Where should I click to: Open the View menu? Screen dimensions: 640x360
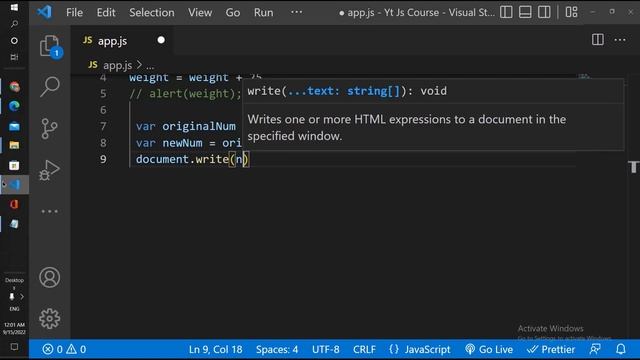(200, 12)
